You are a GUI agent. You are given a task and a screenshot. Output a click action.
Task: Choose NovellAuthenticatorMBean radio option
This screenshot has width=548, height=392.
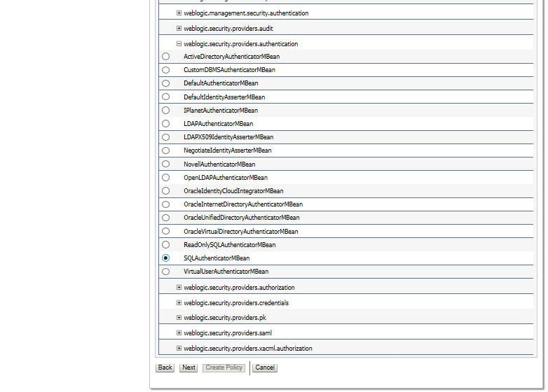pos(165,164)
